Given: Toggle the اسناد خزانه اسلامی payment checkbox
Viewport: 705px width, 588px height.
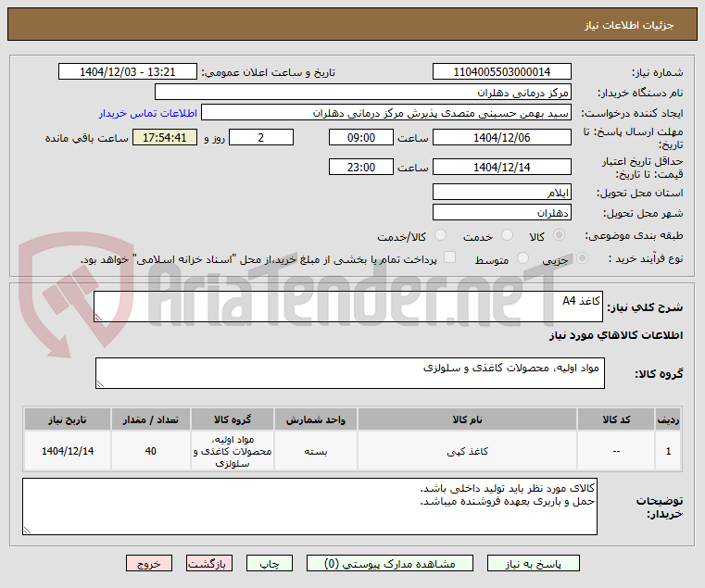Looking at the screenshot, I should [x=449, y=257].
